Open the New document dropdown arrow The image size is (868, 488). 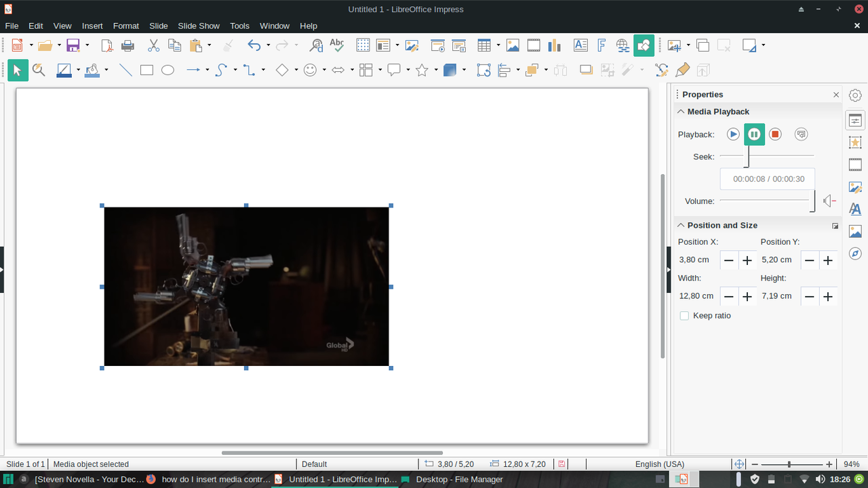coord(31,45)
